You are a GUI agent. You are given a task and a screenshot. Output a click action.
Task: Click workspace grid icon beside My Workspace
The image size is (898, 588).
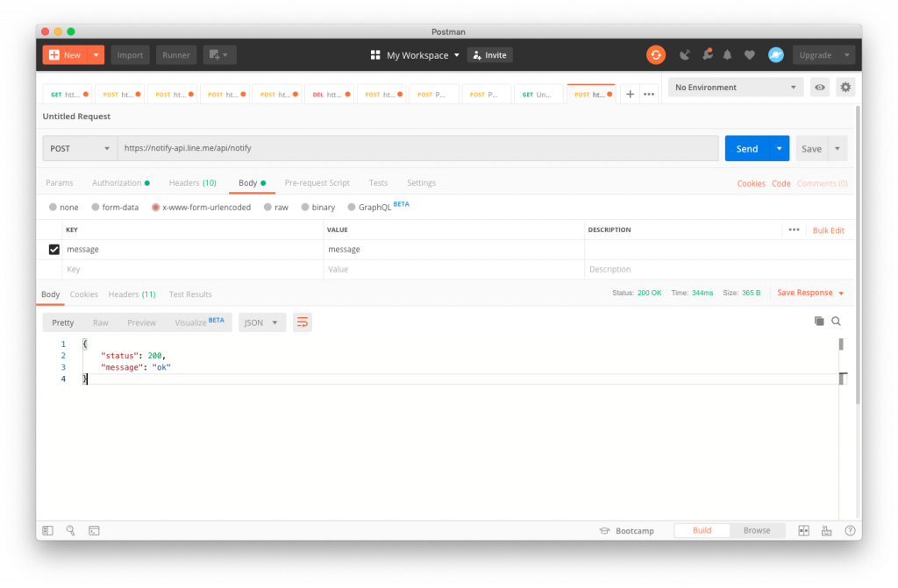pos(375,55)
